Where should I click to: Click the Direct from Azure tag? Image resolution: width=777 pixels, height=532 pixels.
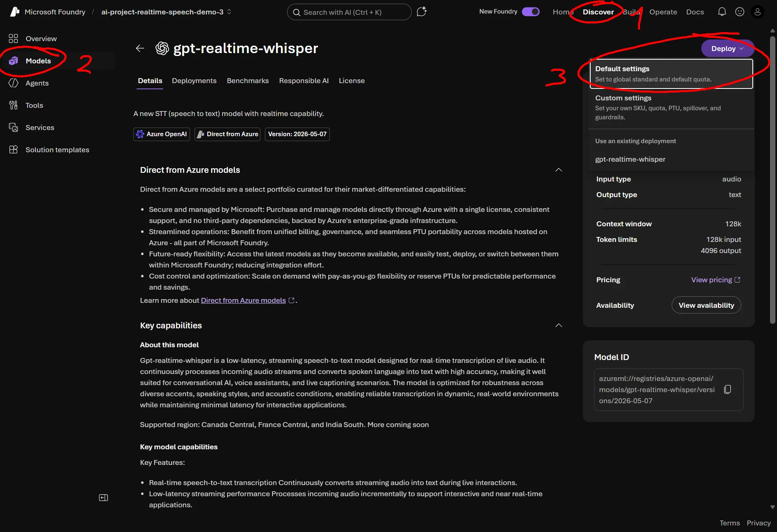[x=227, y=134]
